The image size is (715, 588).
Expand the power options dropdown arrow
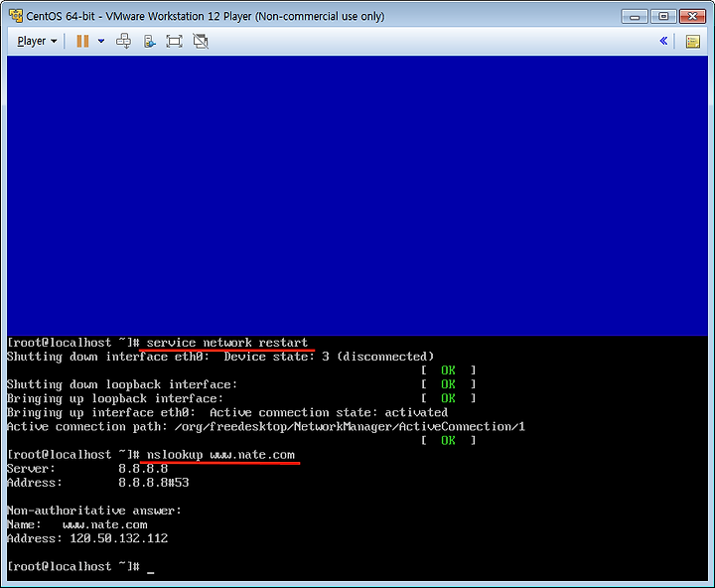click(101, 41)
